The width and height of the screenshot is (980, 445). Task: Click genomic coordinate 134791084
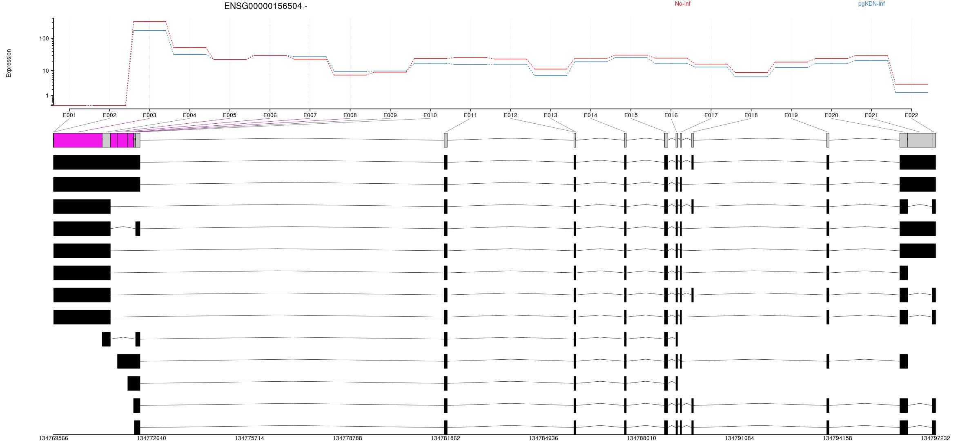[739, 438]
